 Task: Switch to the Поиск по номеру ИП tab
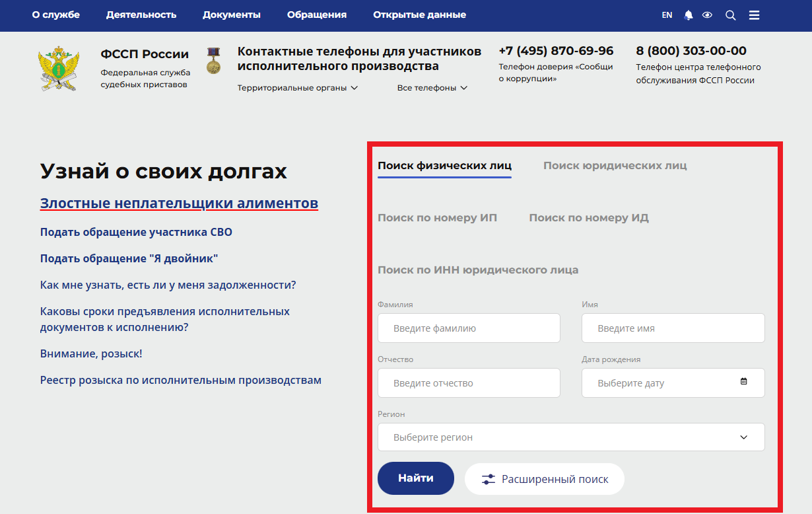pyautogui.click(x=436, y=217)
